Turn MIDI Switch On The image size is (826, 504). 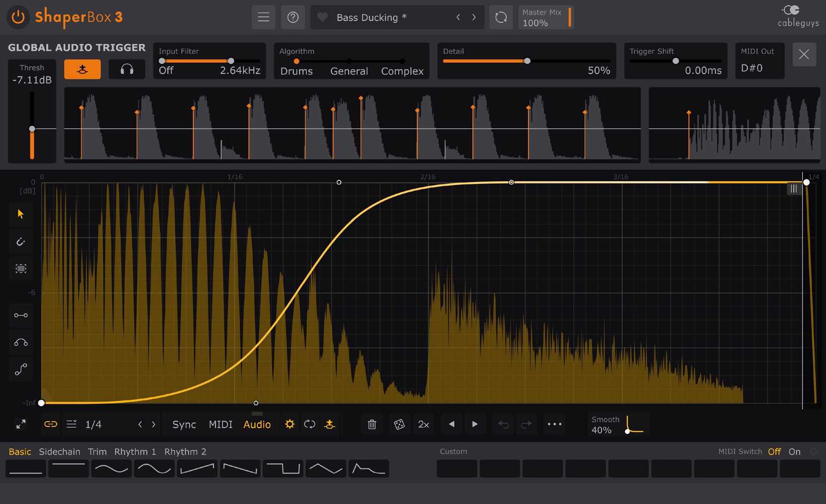(794, 452)
